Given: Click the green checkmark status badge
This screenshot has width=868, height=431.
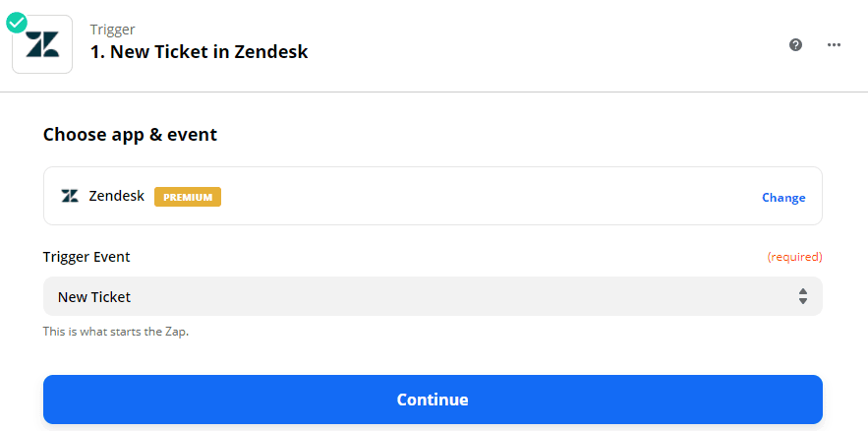Looking at the screenshot, I should point(16,22).
